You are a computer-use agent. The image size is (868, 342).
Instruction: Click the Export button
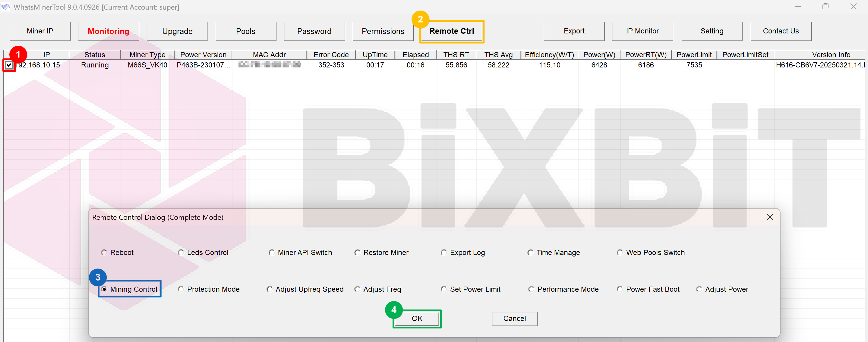pos(574,31)
